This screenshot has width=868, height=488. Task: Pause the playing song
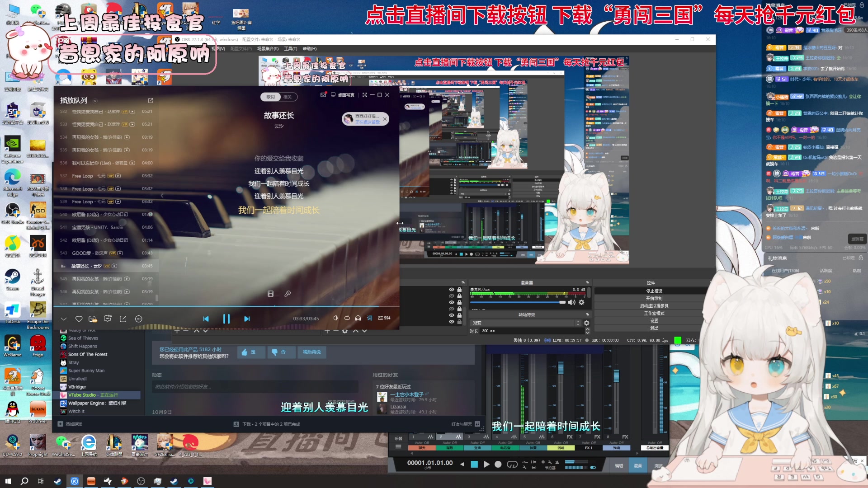point(226,319)
